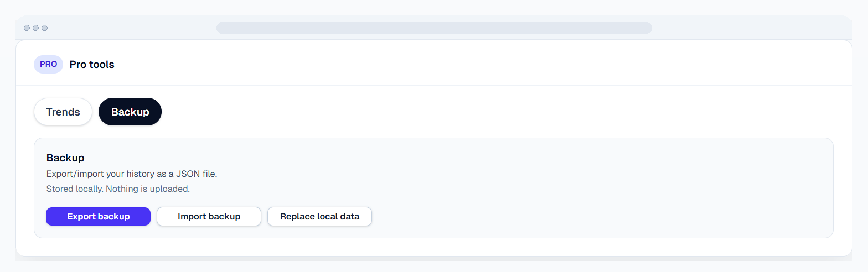Open the Import backup action
This screenshot has height=272, width=868.
click(209, 217)
